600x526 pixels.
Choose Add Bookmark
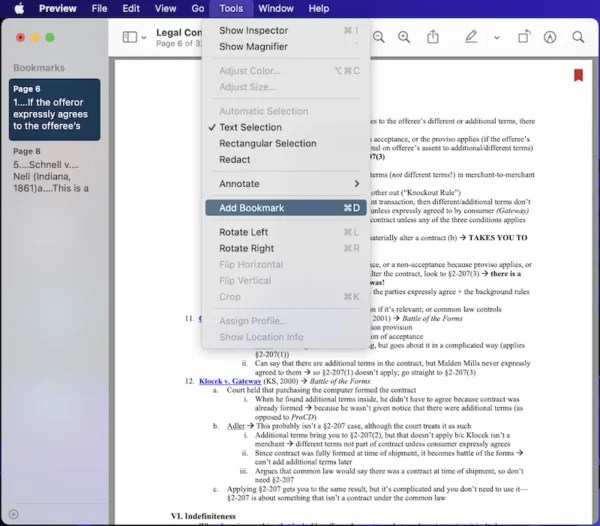tap(285, 208)
